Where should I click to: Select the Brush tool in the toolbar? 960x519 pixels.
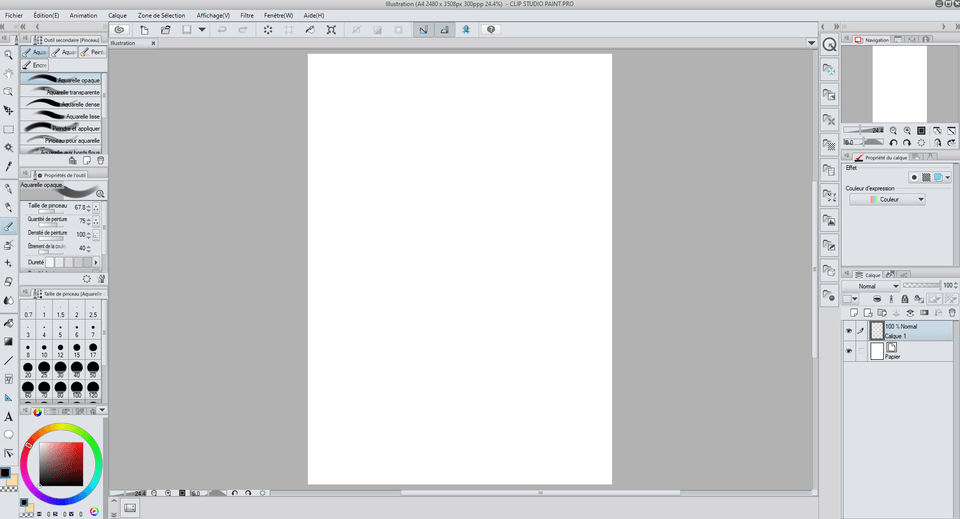(x=8, y=226)
